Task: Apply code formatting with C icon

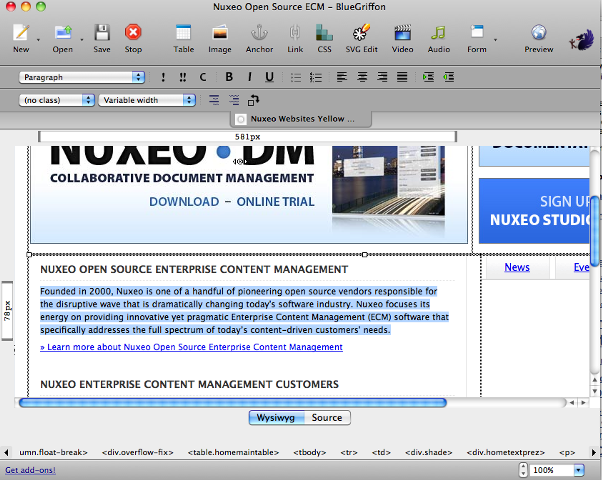Action: 203,77
